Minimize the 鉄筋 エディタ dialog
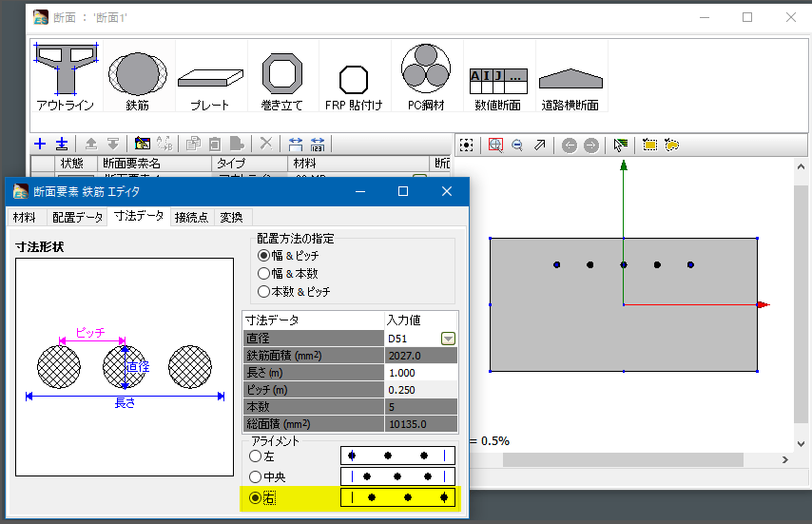Image resolution: width=812 pixels, height=524 pixels. 360,191
